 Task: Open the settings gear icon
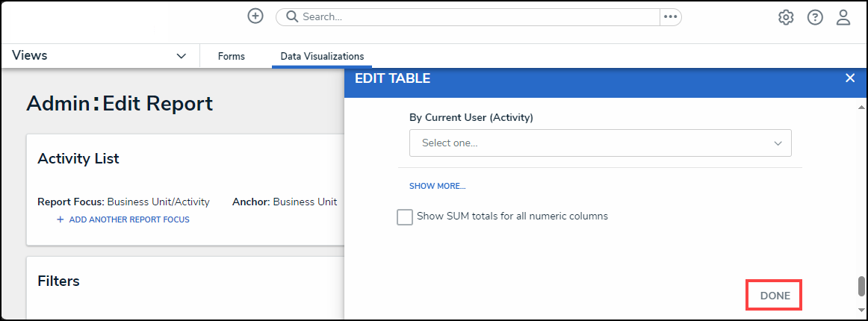[786, 17]
